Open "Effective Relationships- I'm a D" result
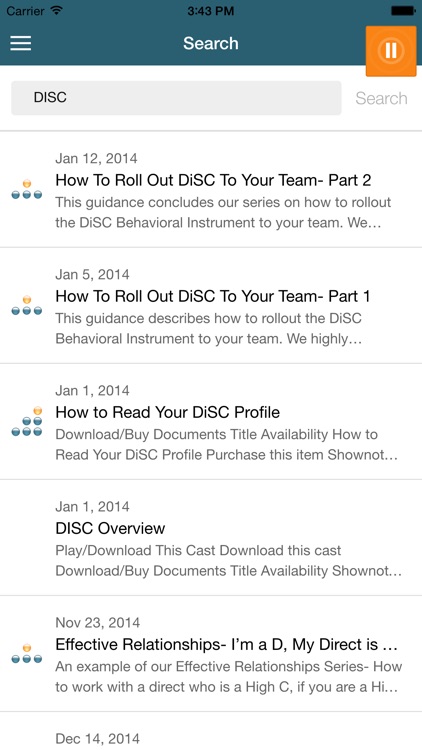The image size is (422, 750). click(x=227, y=645)
